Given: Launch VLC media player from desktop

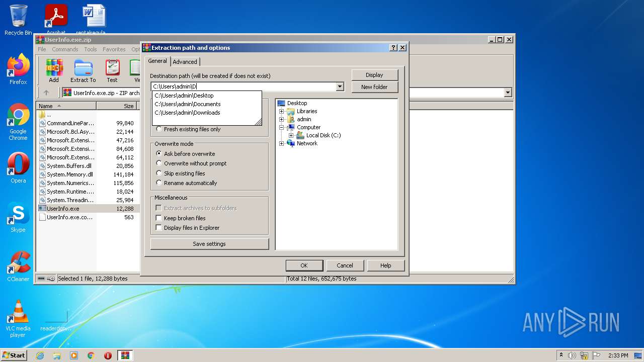Looking at the screenshot, I should (x=18, y=319).
